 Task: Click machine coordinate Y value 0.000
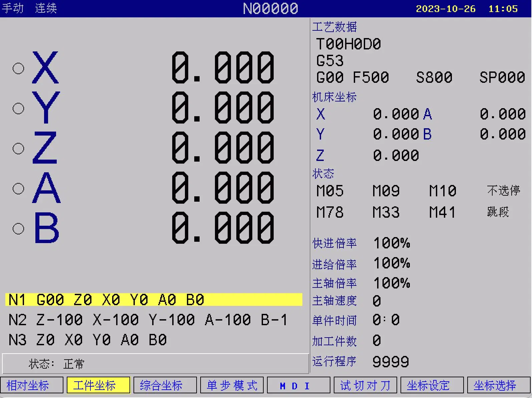[396, 134]
